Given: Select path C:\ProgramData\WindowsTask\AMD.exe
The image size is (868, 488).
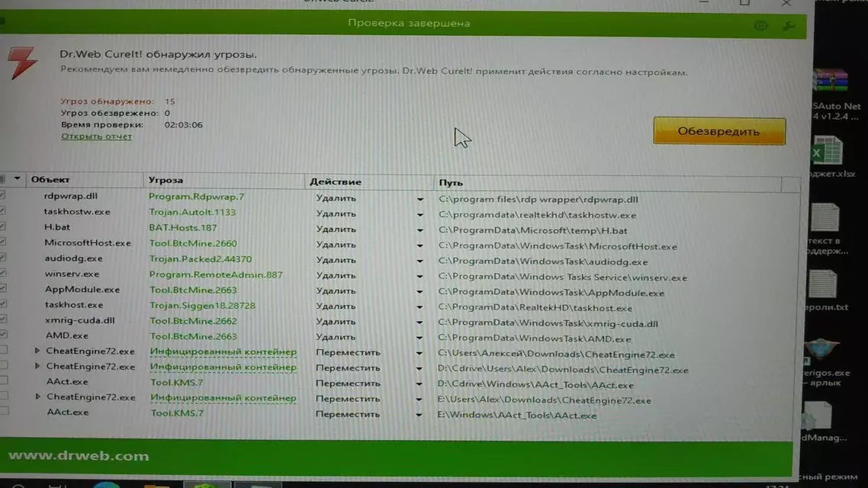Looking at the screenshot, I should point(534,339).
